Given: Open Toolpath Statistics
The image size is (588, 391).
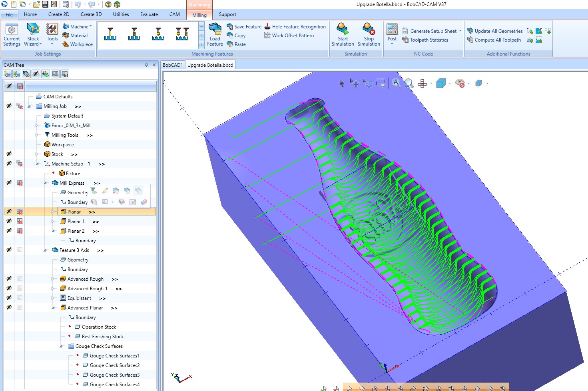Looking at the screenshot, I should pos(425,40).
